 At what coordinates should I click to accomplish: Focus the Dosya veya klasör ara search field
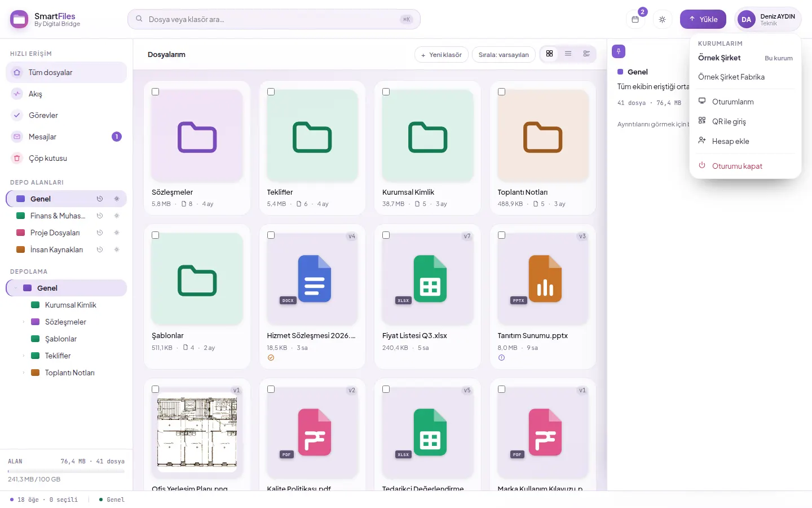(274, 19)
